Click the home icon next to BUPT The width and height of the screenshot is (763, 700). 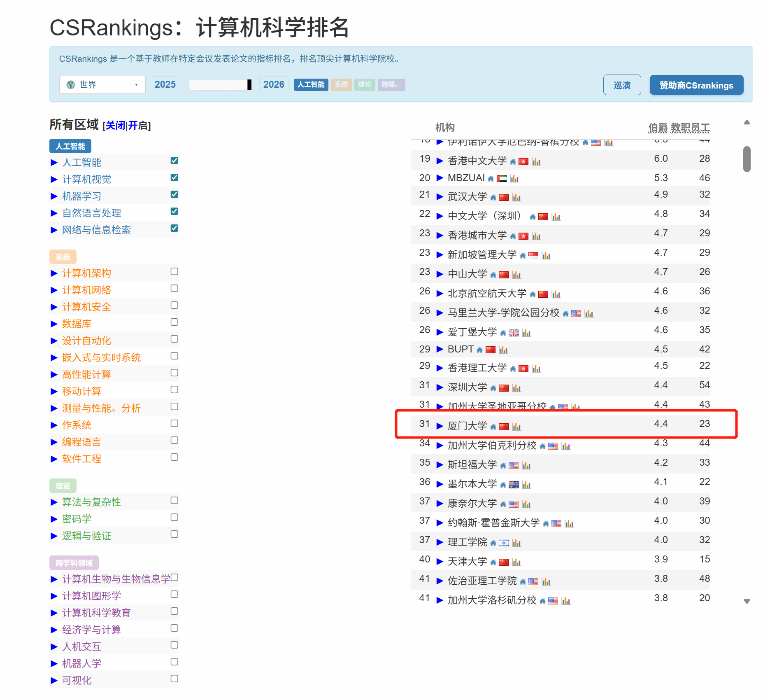coord(479,350)
